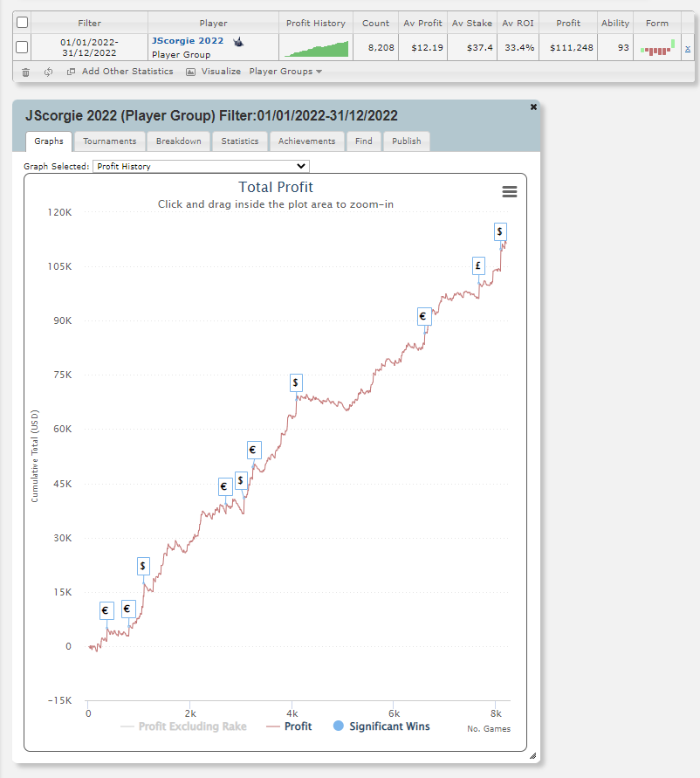This screenshot has width=700, height=778.
Task: Open the Achievements tab
Action: coord(306,141)
